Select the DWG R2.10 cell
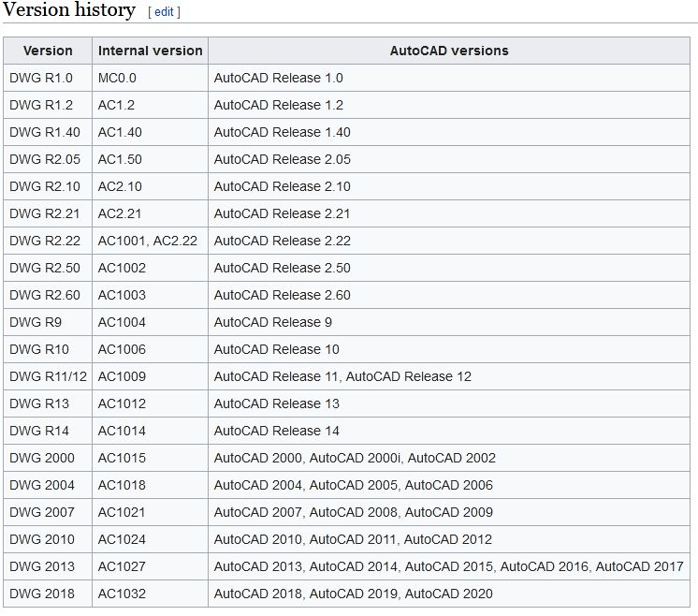698x616 pixels. point(48,186)
